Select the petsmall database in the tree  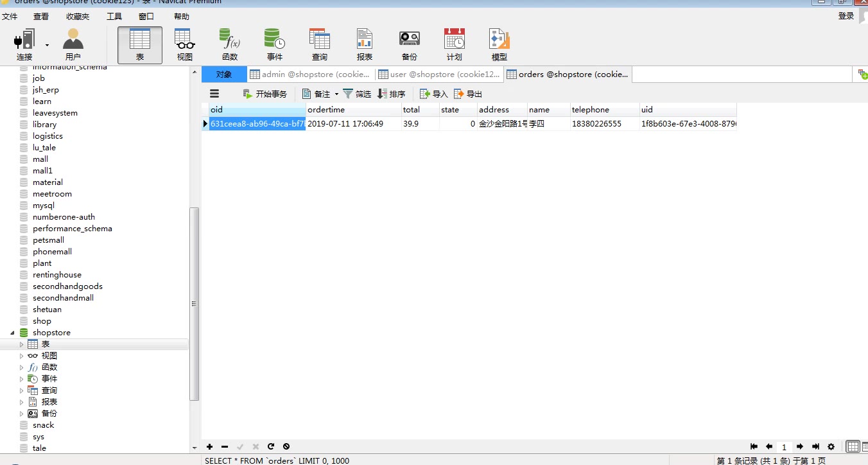[x=48, y=240]
